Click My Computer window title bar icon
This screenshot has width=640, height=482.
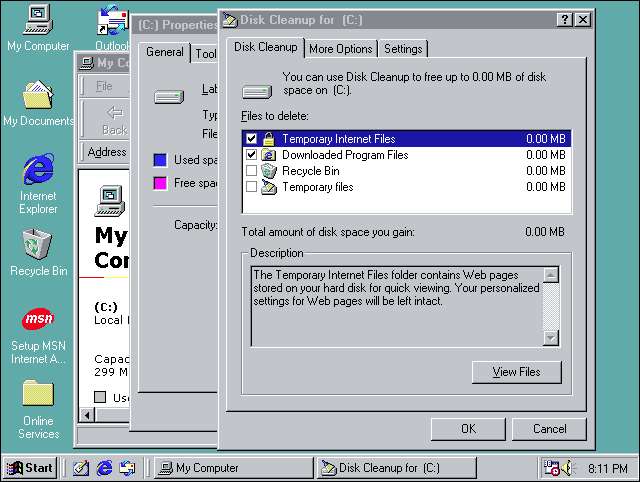(87, 63)
